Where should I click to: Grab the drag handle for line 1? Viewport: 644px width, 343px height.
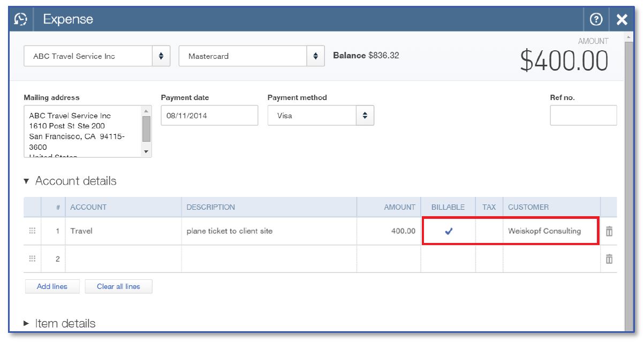32,231
